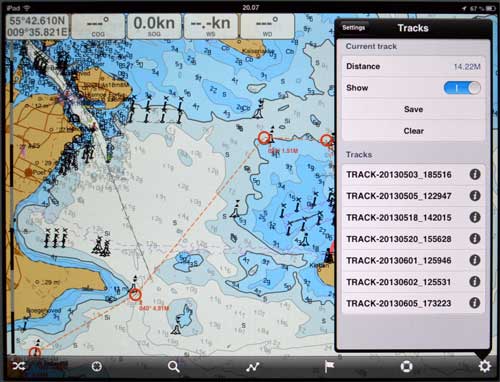This screenshot has width=500, height=382.
Task: Select the TRACK-20130602_125531 entry
Action: coord(413,282)
